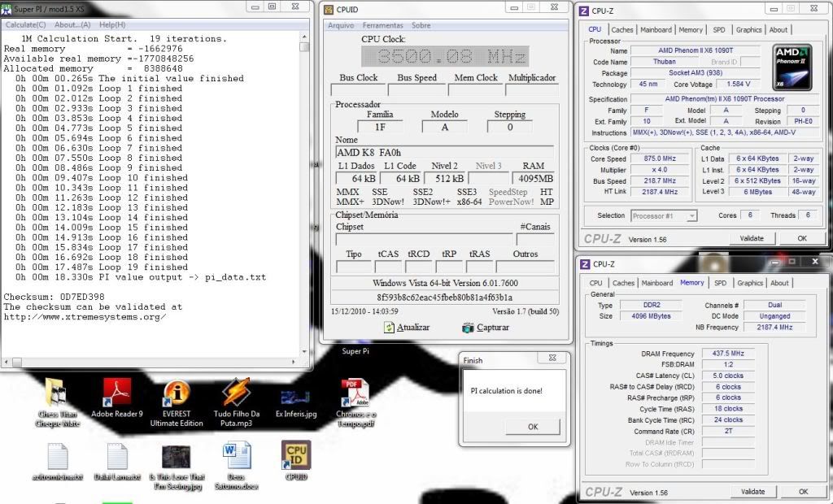The height and width of the screenshot is (504, 833).
Task: Click the CAS# Latency 5.0 clocks value
Action: pyautogui.click(x=728, y=376)
